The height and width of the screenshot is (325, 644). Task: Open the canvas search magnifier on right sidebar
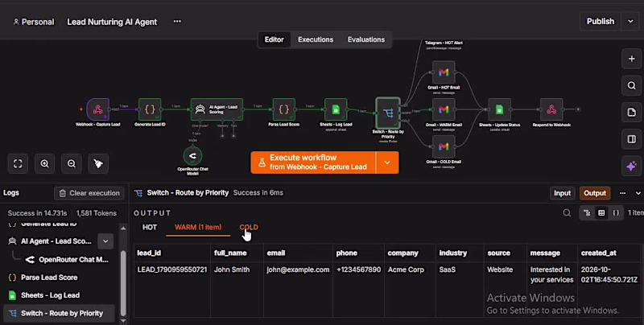pos(632,85)
